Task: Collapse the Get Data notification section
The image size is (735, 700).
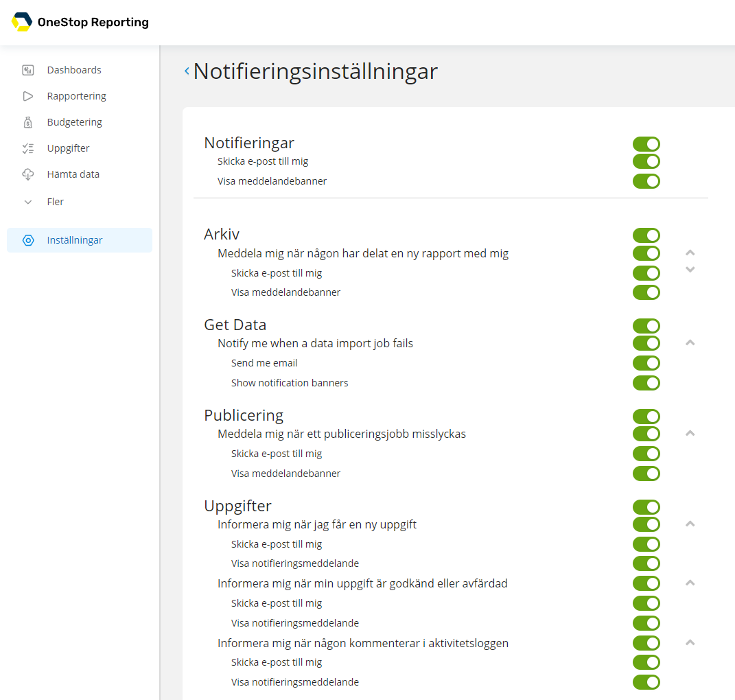Action: pos(690,342)
